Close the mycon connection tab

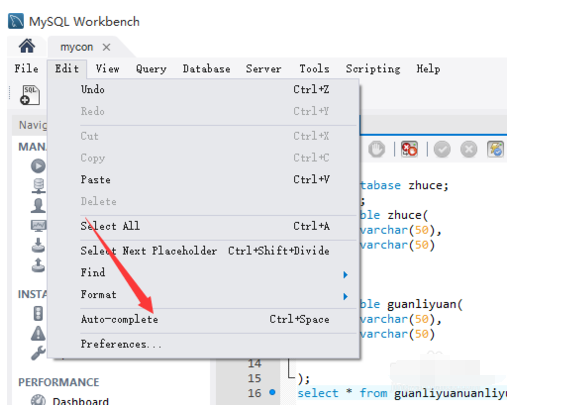[106, 47]
